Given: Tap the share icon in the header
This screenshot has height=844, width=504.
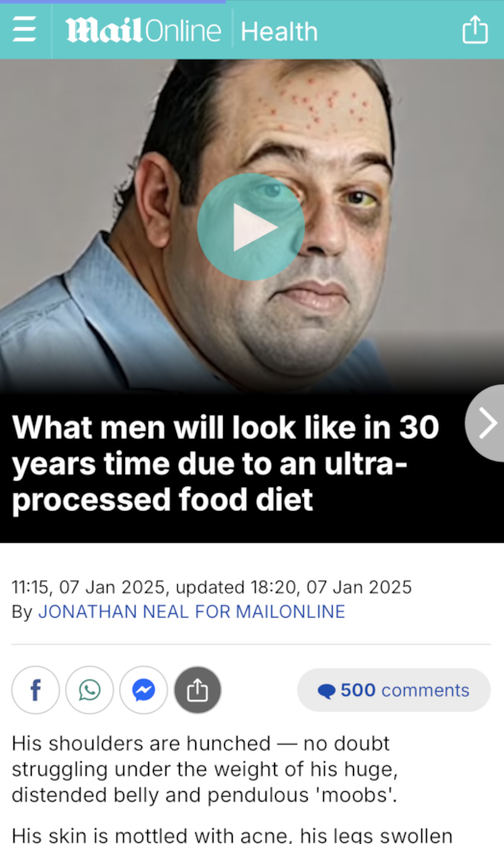Looking at the screenshot, I should (x=475, y=29).
